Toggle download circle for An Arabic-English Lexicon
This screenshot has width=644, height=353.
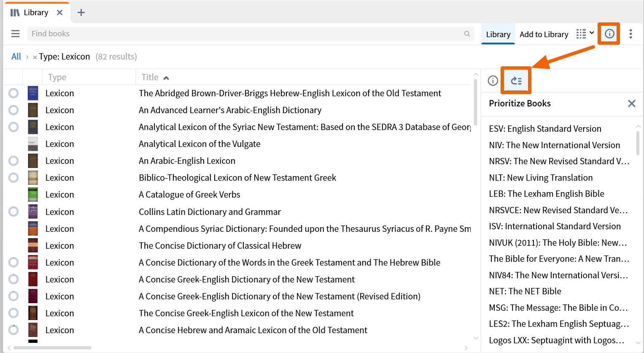(13, 161)
